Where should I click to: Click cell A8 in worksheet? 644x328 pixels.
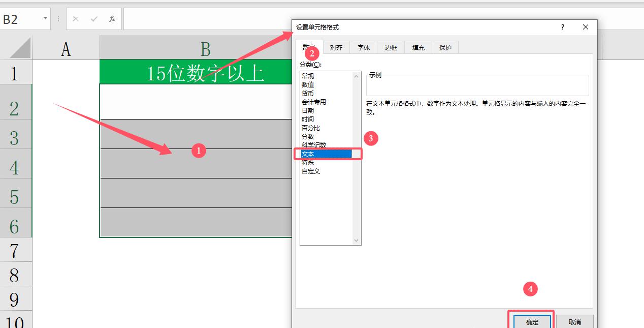pos(66,275)
